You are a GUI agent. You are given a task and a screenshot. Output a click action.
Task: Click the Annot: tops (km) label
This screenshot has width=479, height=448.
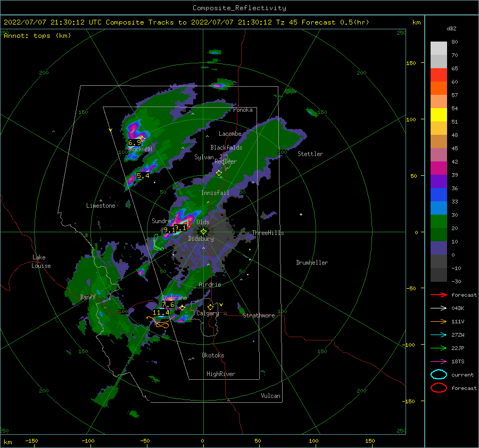(38, 36)
